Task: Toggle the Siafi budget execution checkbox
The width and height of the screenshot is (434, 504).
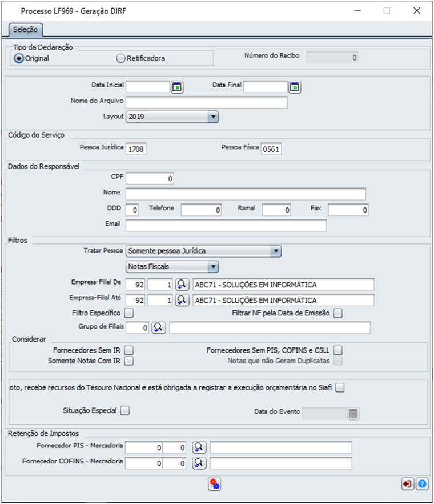Action: (340, 387)
